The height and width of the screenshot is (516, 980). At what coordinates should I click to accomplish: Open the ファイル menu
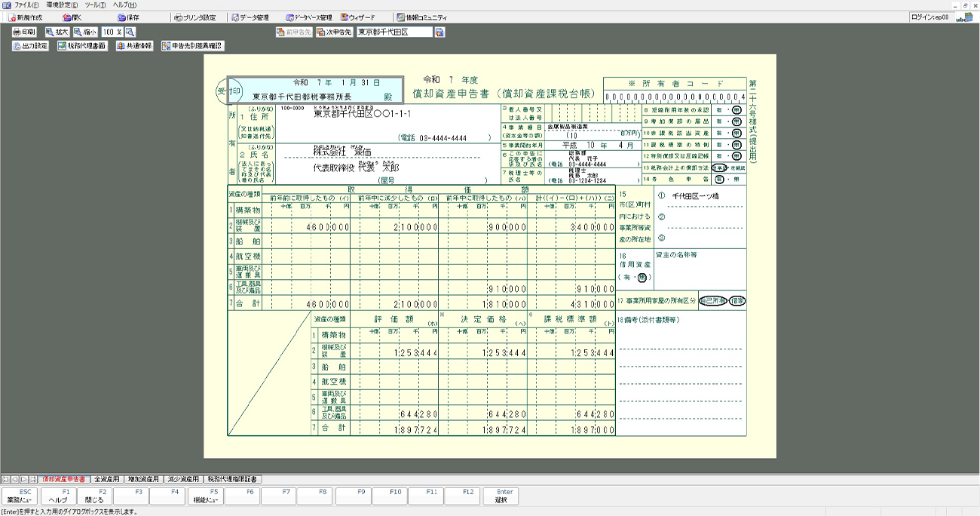23,5
